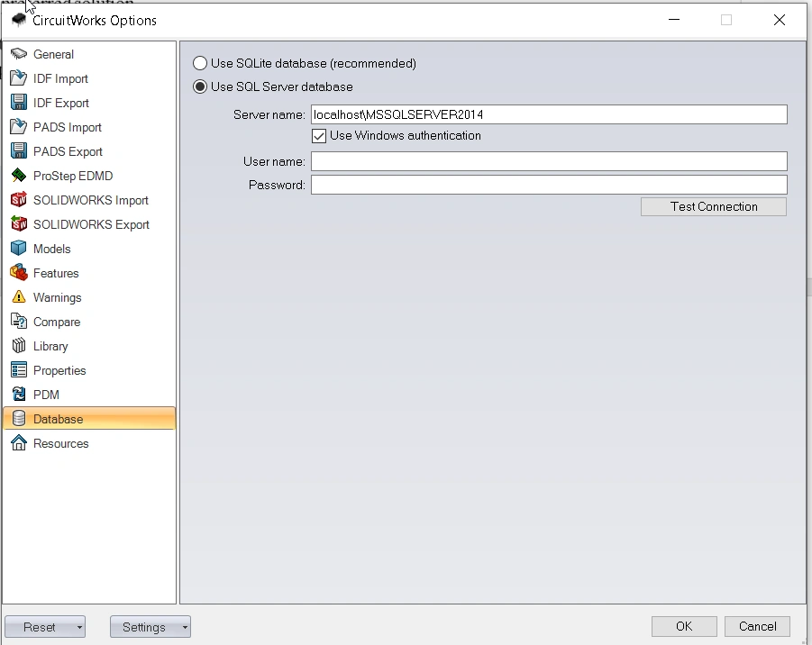This screenshot has height=645, width=812.
Task: Open the Settings button dropdown arrow
Action: coord(185,627)
